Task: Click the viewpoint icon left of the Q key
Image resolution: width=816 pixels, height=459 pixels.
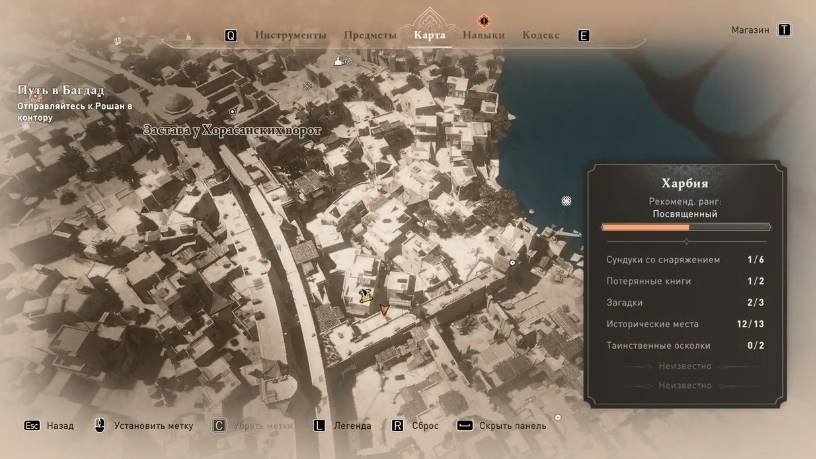Action: click(188, 37)
